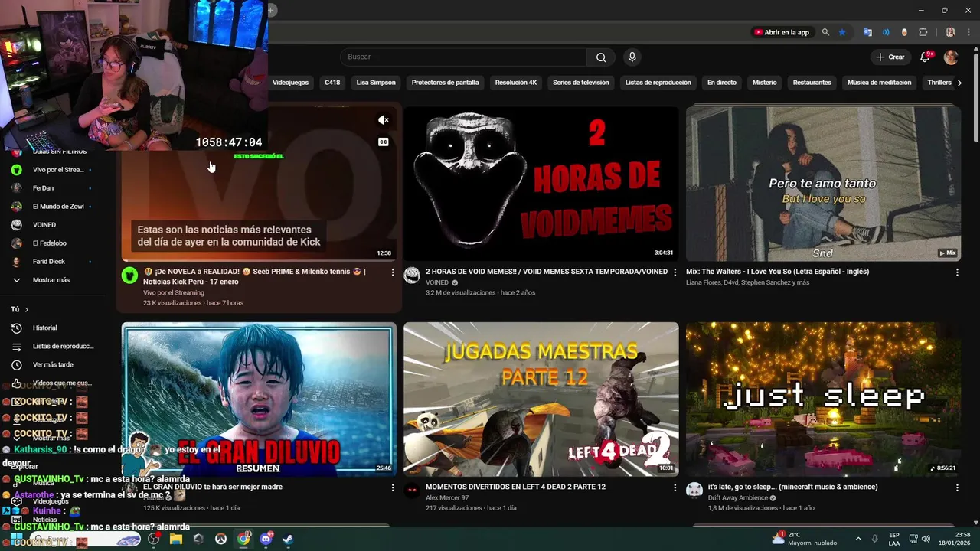
Task: Open Overwatch icon in taskbar
Action: (220, 539)
